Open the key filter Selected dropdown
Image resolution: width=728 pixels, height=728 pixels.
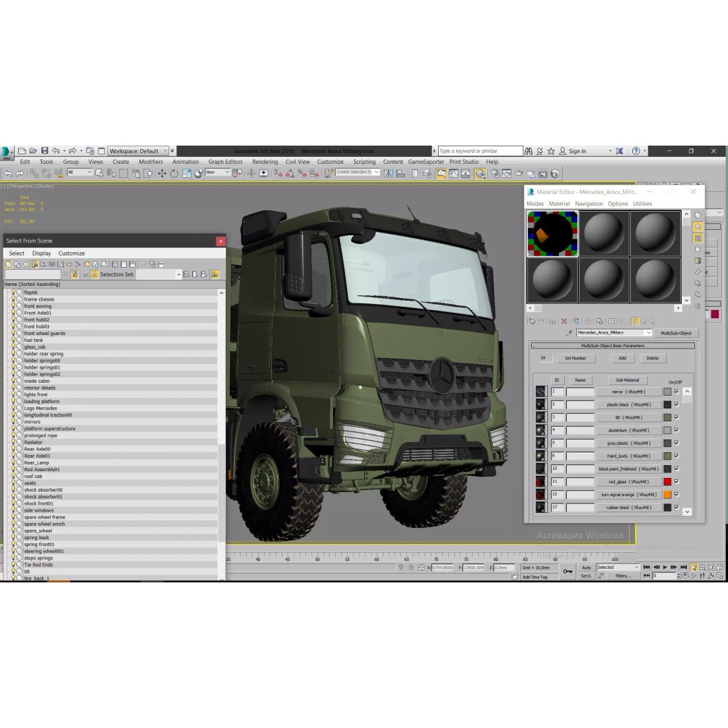[x=618, y=568]
